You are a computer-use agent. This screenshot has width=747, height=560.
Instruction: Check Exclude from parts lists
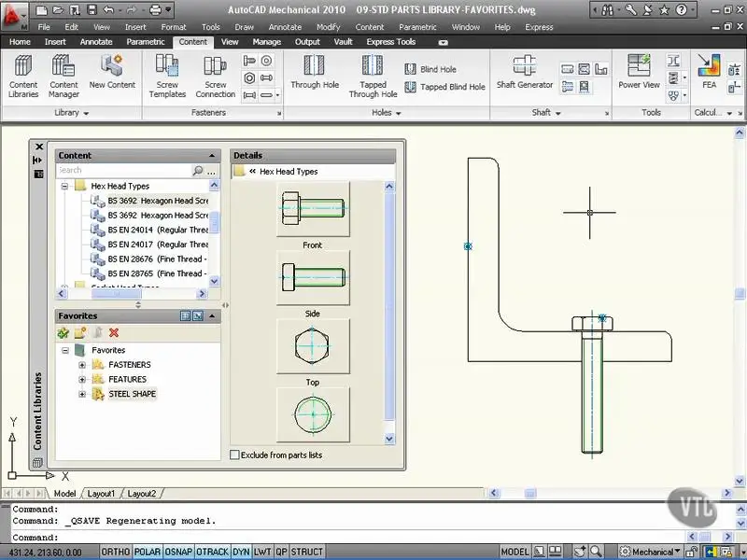(x=235, y=455)
